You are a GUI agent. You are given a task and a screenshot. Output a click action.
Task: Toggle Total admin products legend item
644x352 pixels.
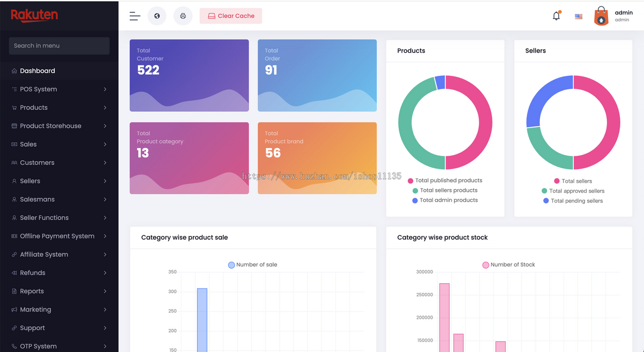[445, 200]
